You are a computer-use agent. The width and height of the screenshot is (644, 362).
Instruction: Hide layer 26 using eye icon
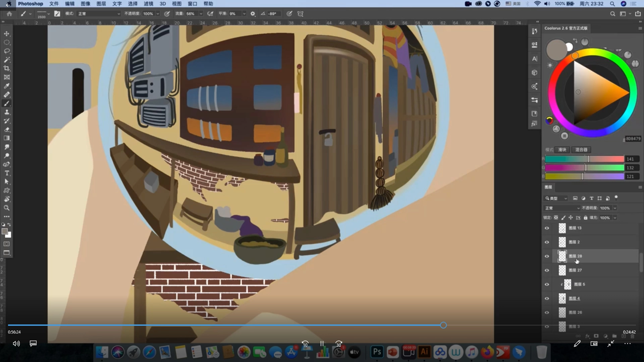(547, 312)
